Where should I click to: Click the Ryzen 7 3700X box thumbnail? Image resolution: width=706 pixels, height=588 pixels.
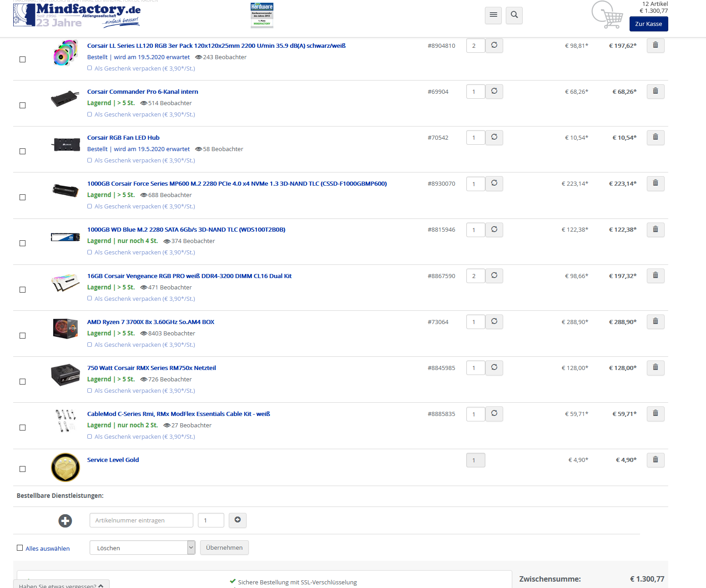pyautogui.click(x=66, y=328)
